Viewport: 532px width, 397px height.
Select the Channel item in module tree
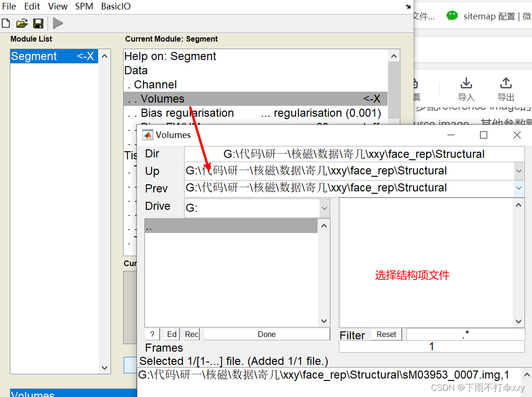click(x=255, y=85)
